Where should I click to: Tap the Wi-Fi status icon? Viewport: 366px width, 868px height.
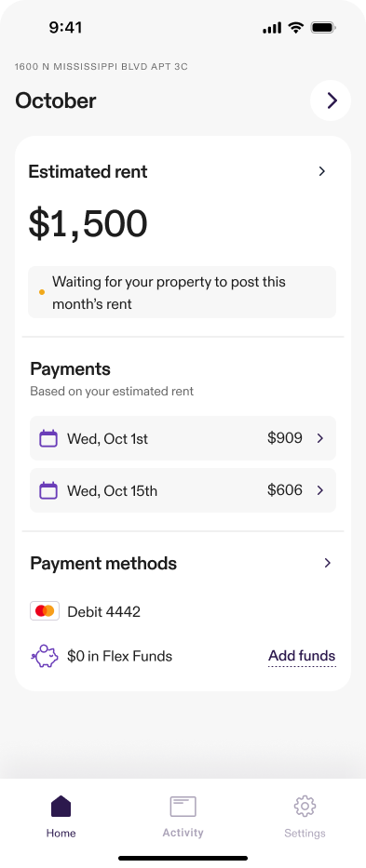(297, 28)
